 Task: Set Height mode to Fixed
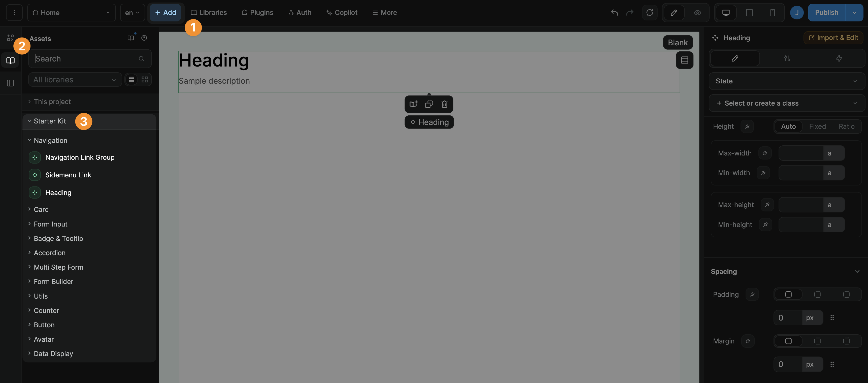click(817, 126)
